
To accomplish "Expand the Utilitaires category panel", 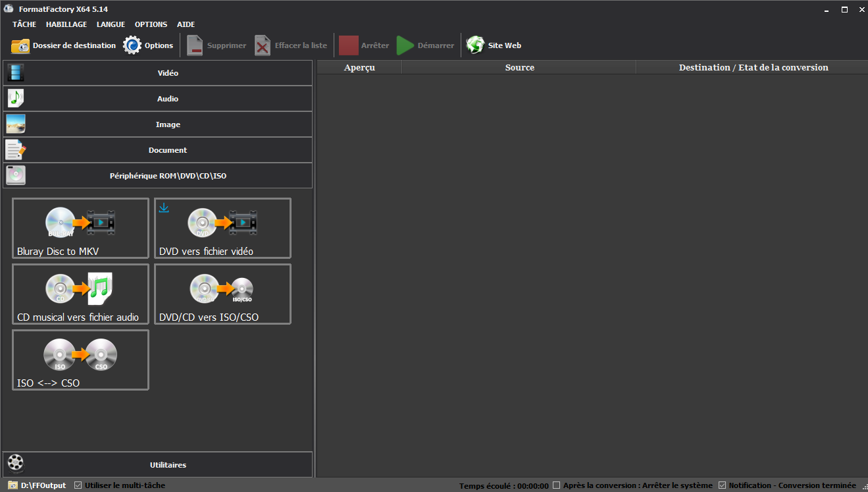I will point(158,464).
